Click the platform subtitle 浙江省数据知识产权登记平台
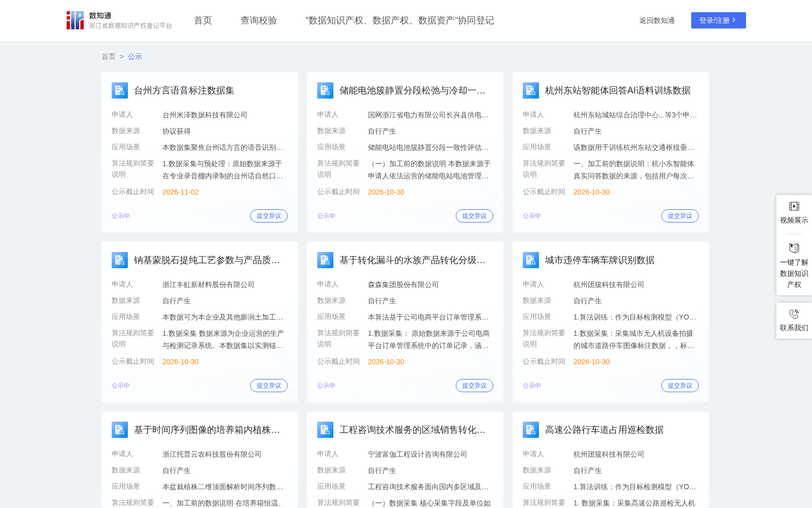The height and width of the screenshot is (508, 812). pyautogui.click(x=131, y=25)
